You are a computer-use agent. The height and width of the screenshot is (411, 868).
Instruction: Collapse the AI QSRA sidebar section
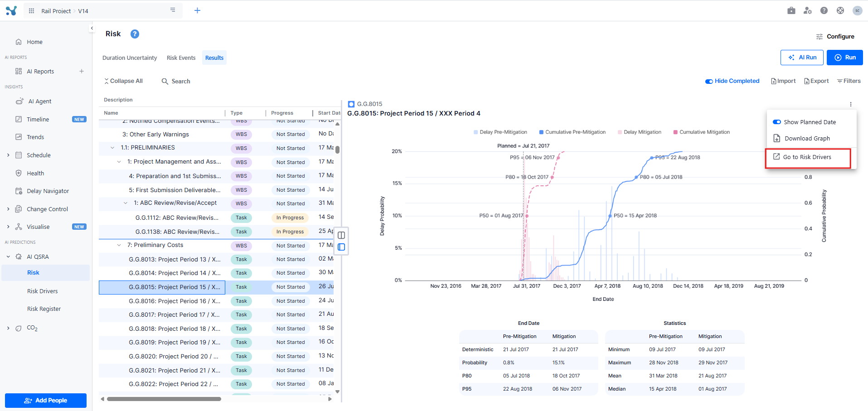click(x=8, y=256)
